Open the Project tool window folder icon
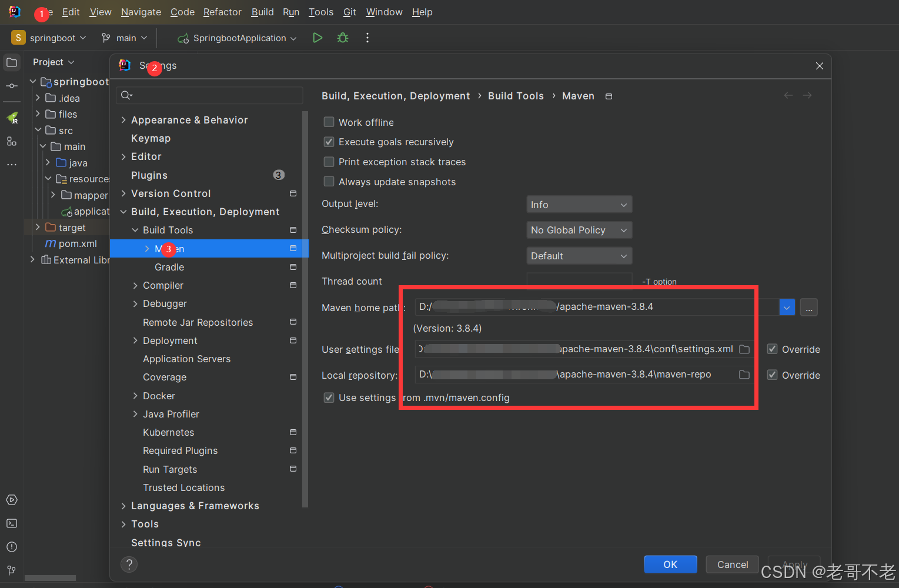This screenshot has height=588, width=899. (12, 62)
